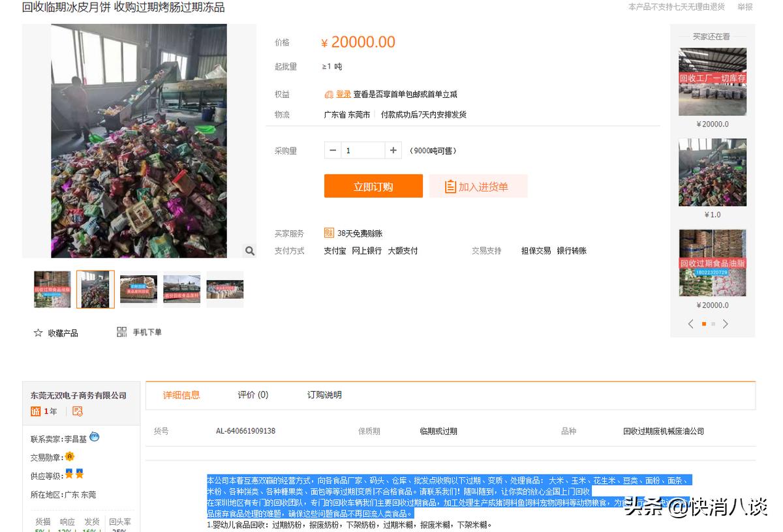The image size is (783, 532).
Task: Click the coupon icon beside 登录
Action: tap(329, 95)
